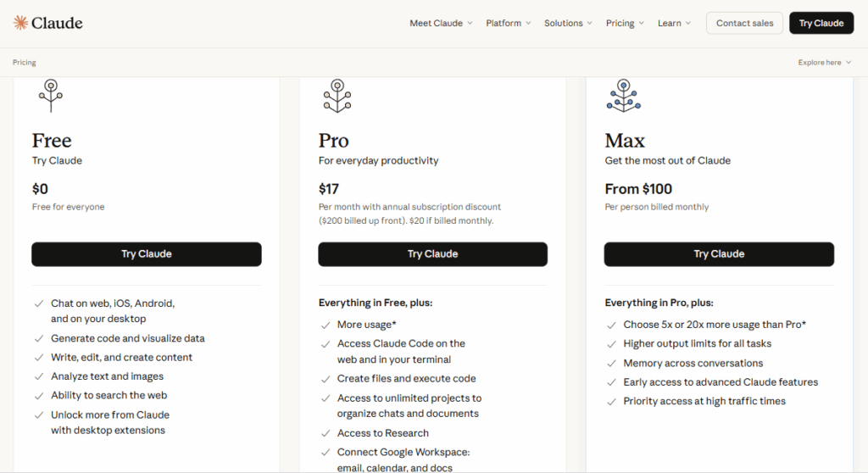Click checkmark beside 'Analyze text and images'

pos(39,376)
